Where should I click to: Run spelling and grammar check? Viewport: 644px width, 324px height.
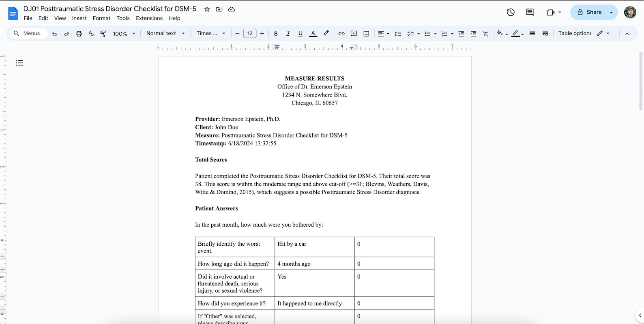point(91,34)
